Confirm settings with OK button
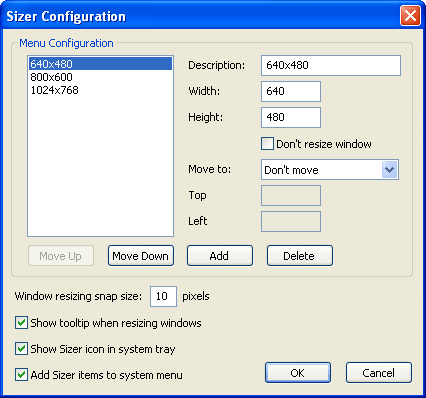426x398 pixels. [298, 373]
